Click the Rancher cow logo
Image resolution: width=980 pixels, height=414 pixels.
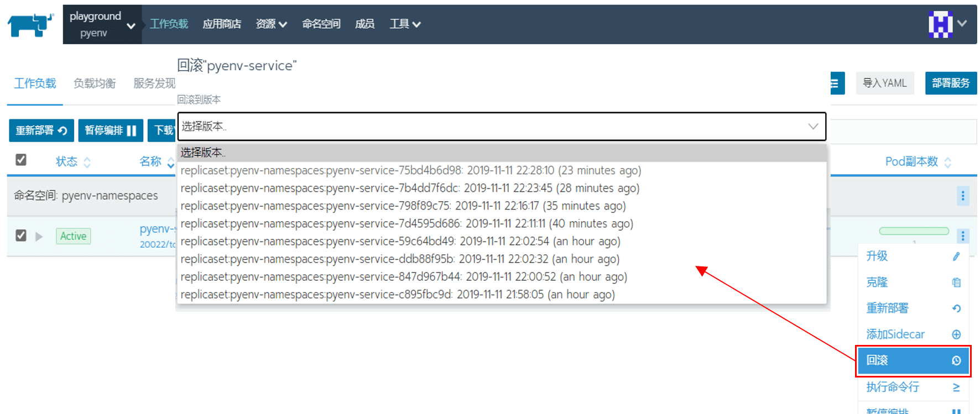[x=31, y=25]
